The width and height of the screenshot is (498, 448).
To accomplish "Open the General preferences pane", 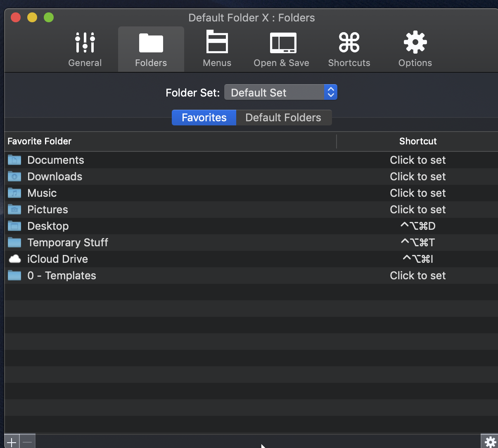I will 85,50.
